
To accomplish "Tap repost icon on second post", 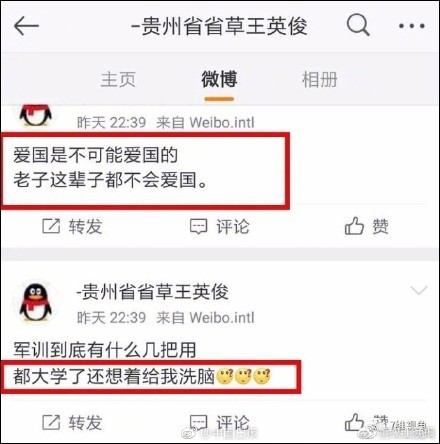I will pos(51,422).
